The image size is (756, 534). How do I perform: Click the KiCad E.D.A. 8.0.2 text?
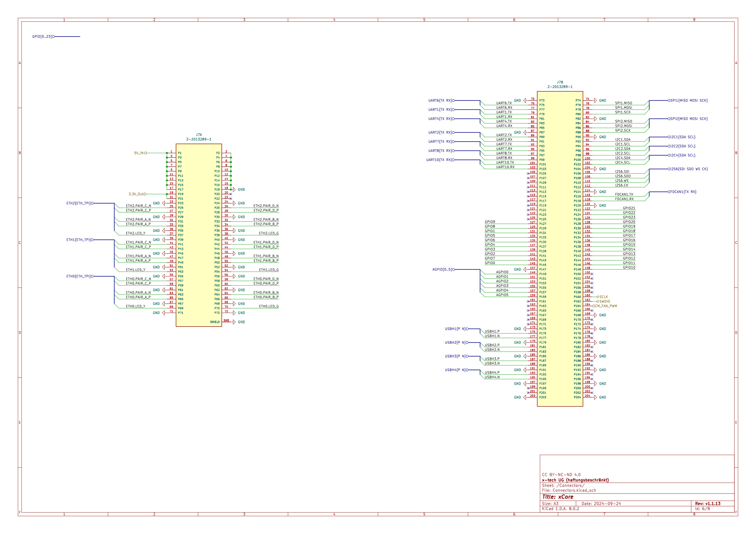pyautogui.click(x=561, y=509)
